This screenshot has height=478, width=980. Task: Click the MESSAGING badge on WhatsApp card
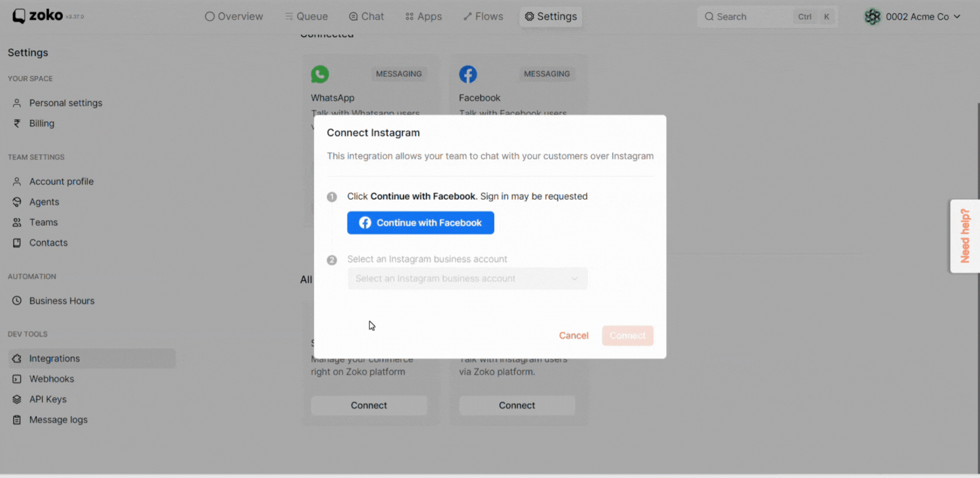coord(399,74)
